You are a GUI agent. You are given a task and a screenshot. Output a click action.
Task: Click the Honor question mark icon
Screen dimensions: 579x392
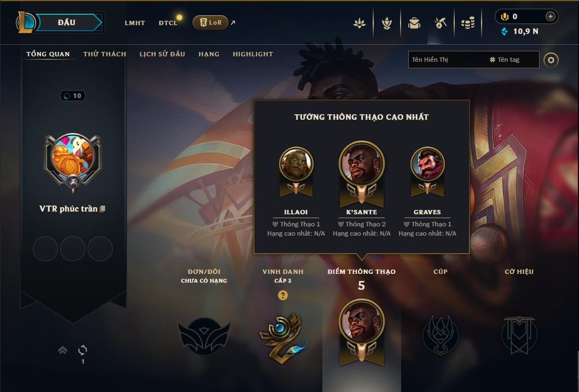point(283,295)
